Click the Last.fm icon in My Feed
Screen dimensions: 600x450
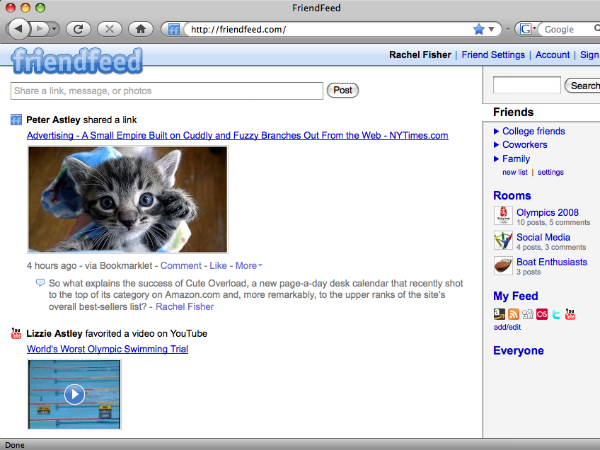point(542,314)
